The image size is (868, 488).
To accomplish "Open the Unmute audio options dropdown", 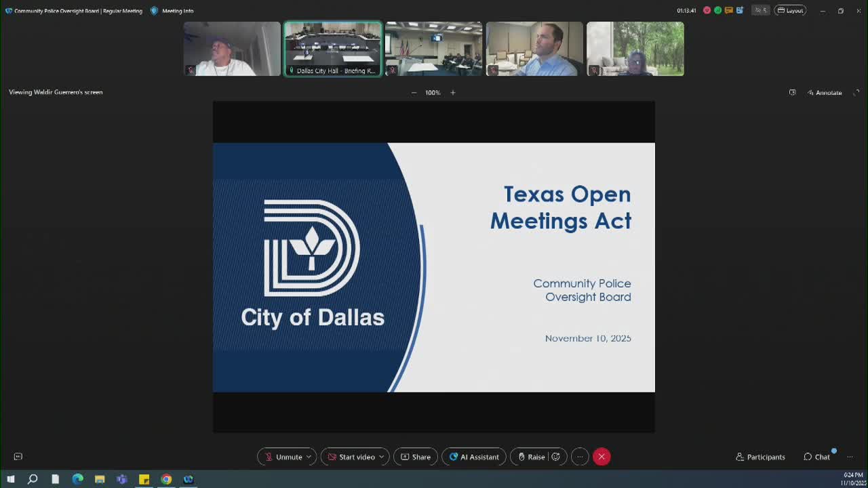I will 309,456.
